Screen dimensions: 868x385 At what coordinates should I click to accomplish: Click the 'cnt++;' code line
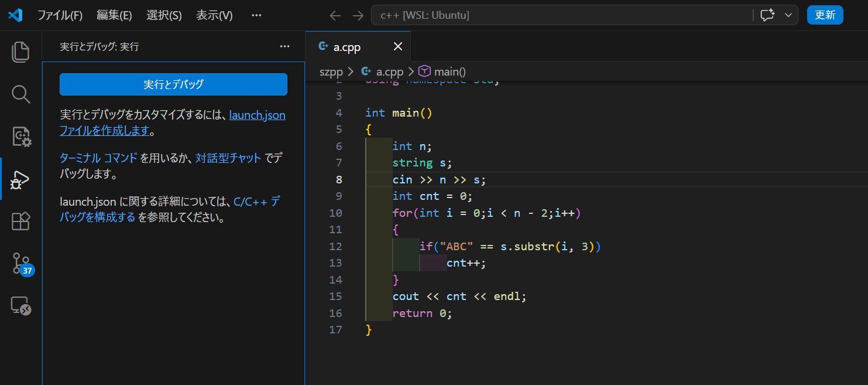(466, 263)
